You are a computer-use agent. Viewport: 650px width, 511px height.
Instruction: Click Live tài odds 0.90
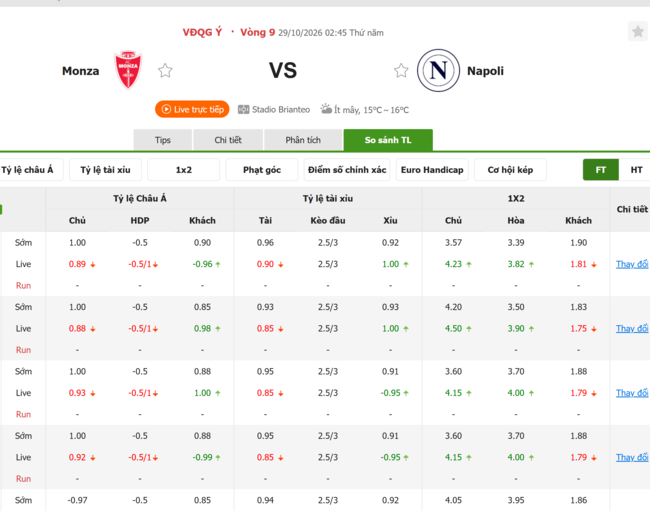tap(265, 264)
